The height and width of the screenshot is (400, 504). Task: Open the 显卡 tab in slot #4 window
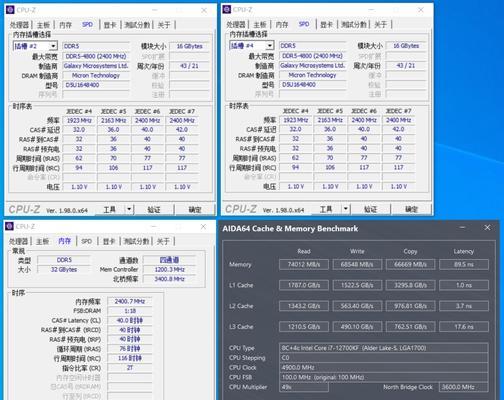[x=326, y=24]
